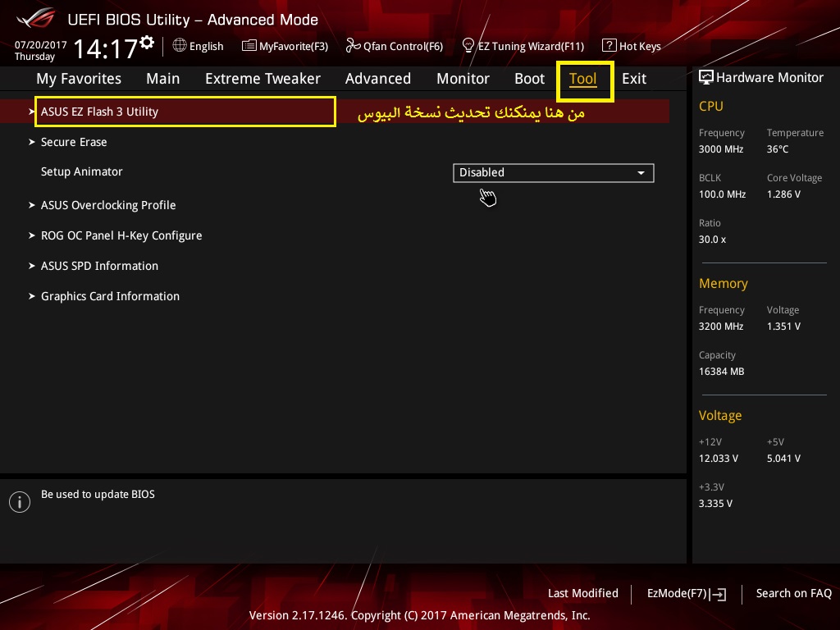Click the EzMode exit arrow icon
This screenshot has height=630, width=840.
point(719,594)
